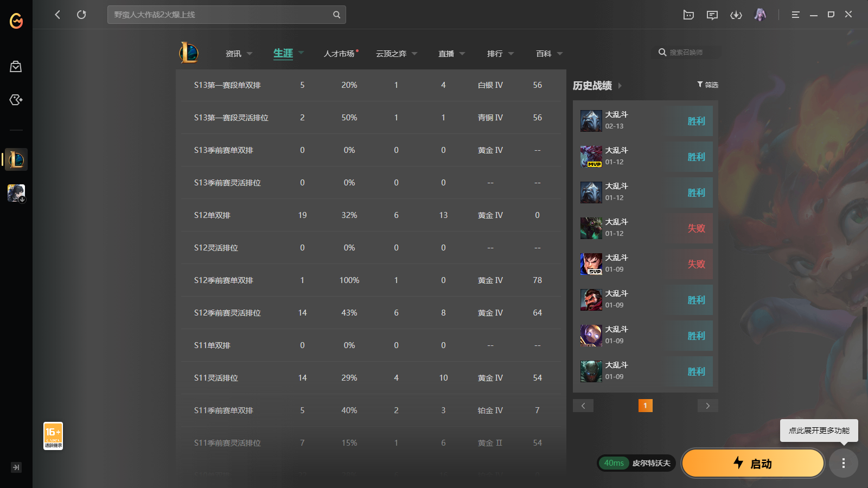The image size is (868, 488).
Task: Click the WeGame logo icon
Action: point(16,21)
